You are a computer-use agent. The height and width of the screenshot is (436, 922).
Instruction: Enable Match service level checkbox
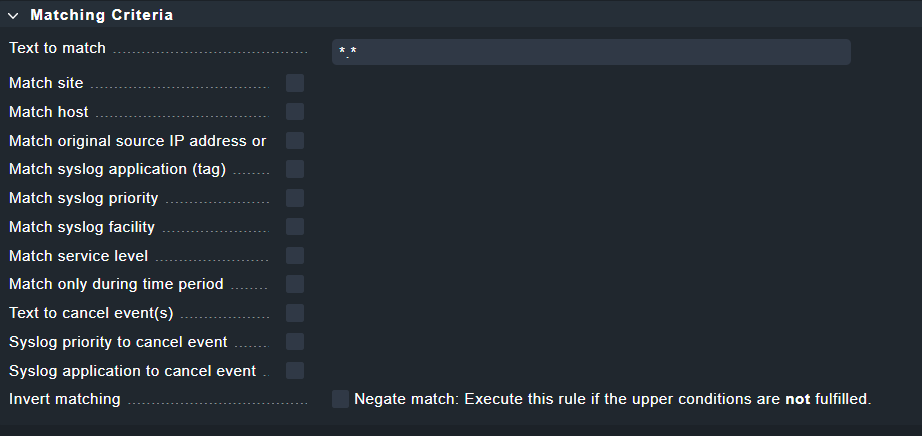(295, 256)
